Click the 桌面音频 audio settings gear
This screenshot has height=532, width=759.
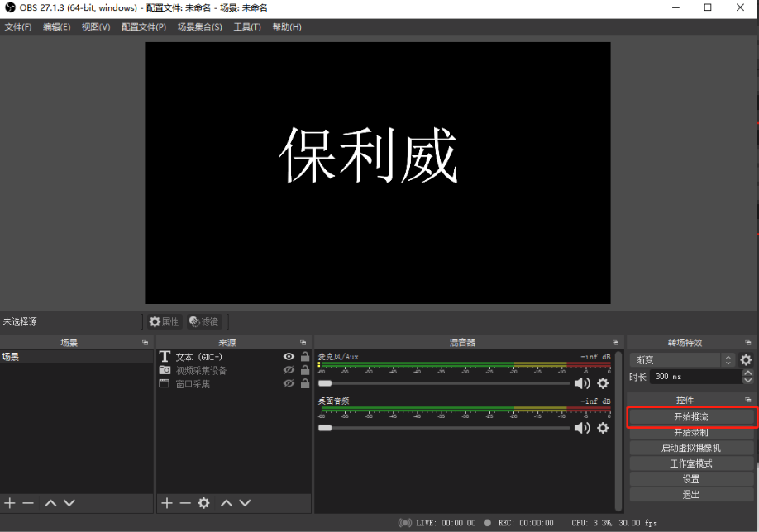click(603, 428)
